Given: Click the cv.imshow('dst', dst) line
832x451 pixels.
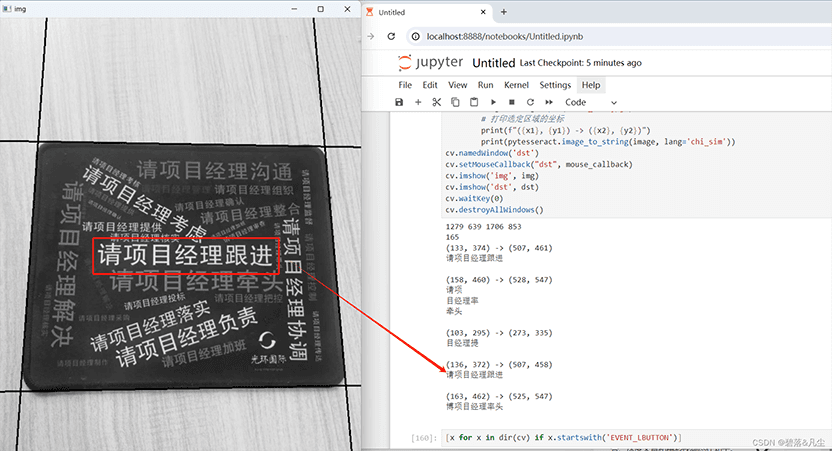Looking at the screenshot, I should point(492,187).
